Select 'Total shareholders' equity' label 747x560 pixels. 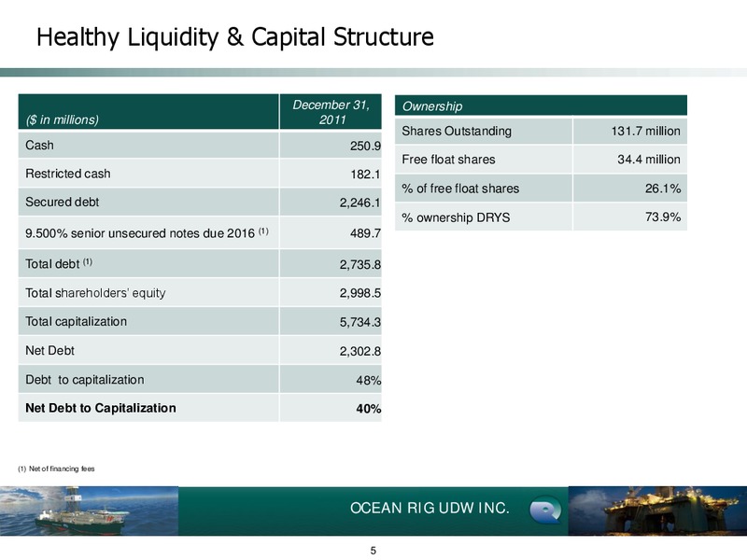tap(95, 293)
